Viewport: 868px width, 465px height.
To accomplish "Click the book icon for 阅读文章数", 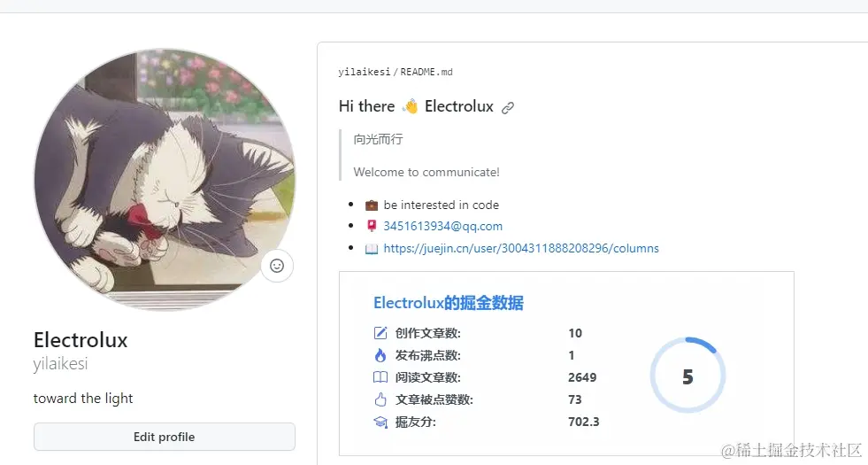I will coord(380,377).
